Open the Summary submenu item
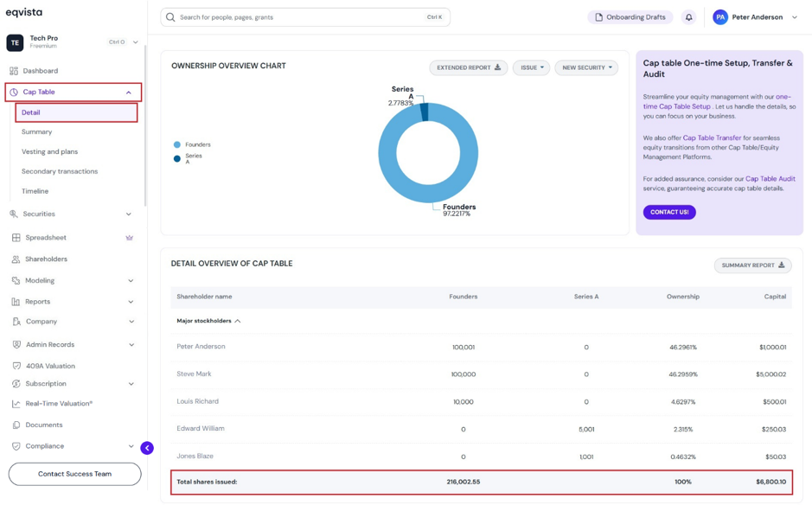This screenshot has width=812, height=505. [x=37, y=132]
